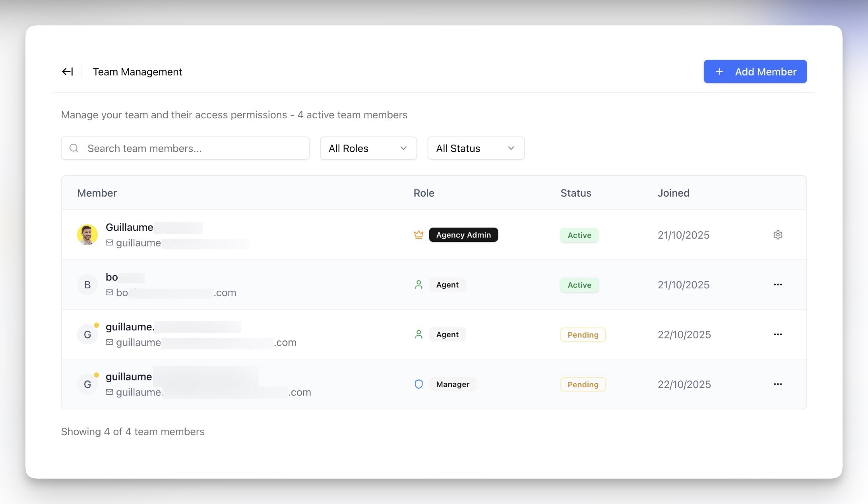Click the chevron arrow in All Status filter

click(511, 148)
